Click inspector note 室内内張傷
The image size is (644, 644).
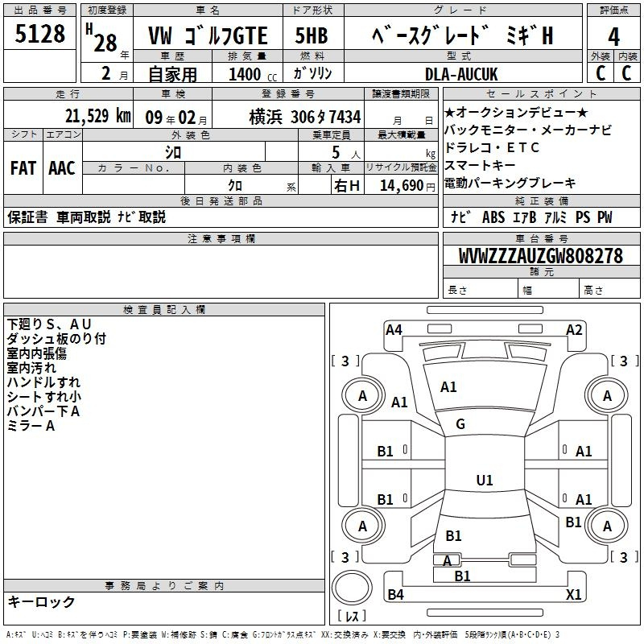pyautogui.click(x=36, y=353)
